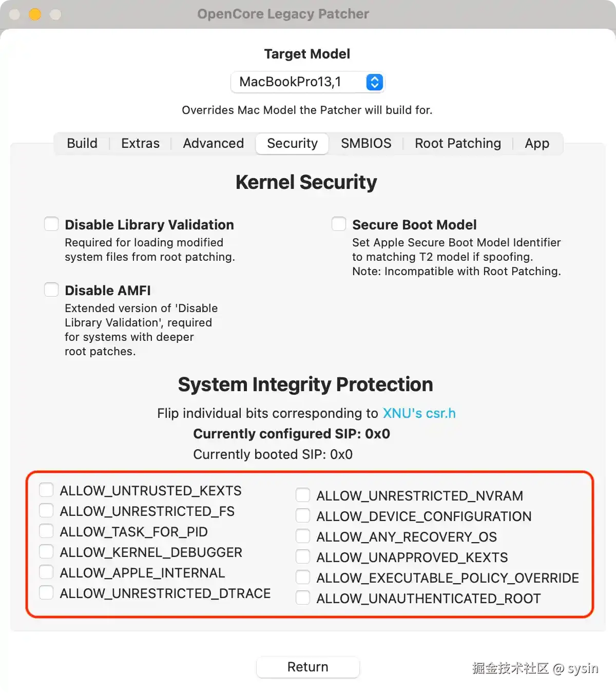Open the Root Patching tab
616x693 pixels.
tap(457, 143)
